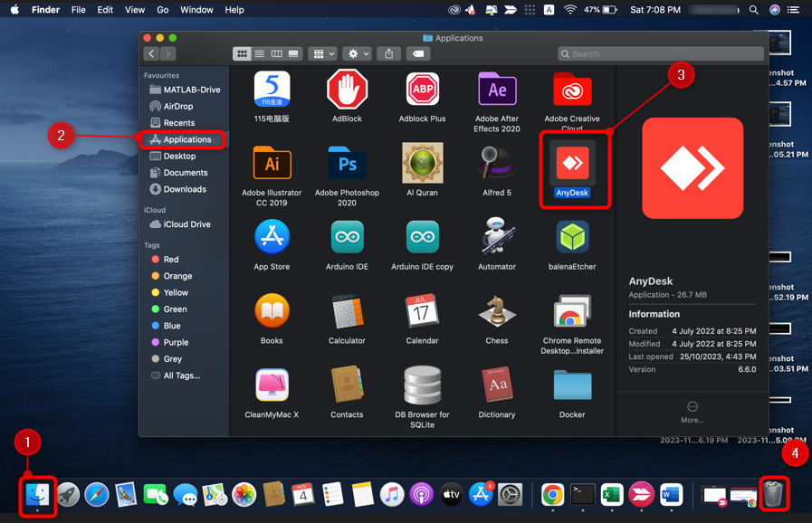The height and width of the screenshot is (523, 812).
Task: Click More in the preview pane
Action: (x=693, y=412)
